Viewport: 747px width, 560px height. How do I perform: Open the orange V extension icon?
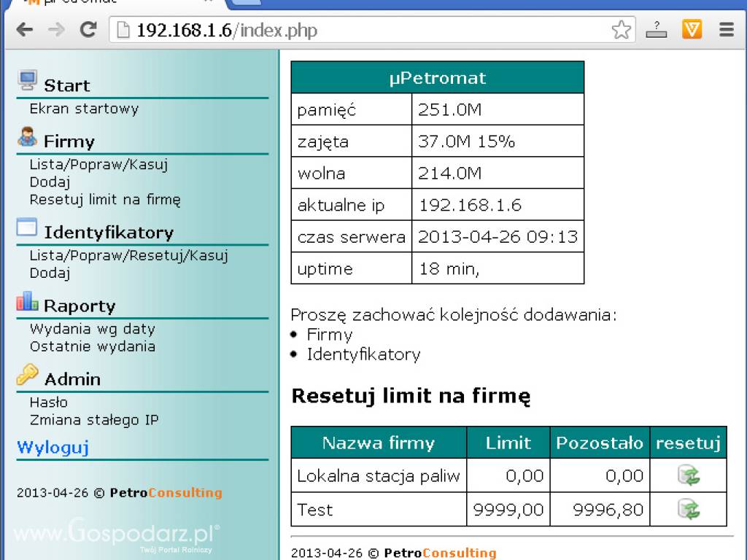coord(692,29)
